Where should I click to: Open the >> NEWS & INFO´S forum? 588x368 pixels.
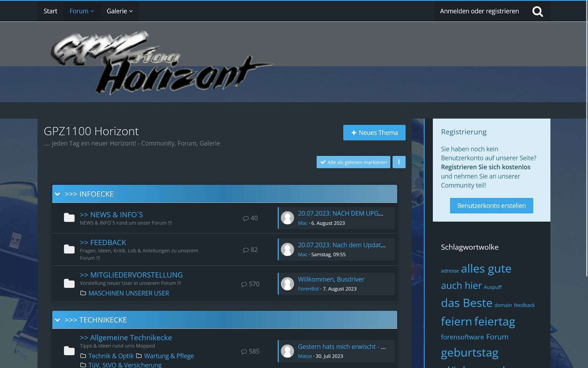click(x=111, y=215)
